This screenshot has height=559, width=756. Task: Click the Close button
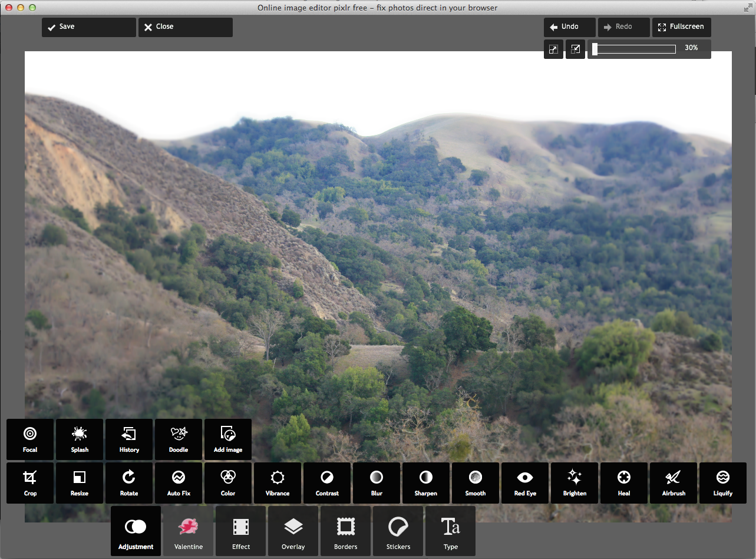pos(186,27)
